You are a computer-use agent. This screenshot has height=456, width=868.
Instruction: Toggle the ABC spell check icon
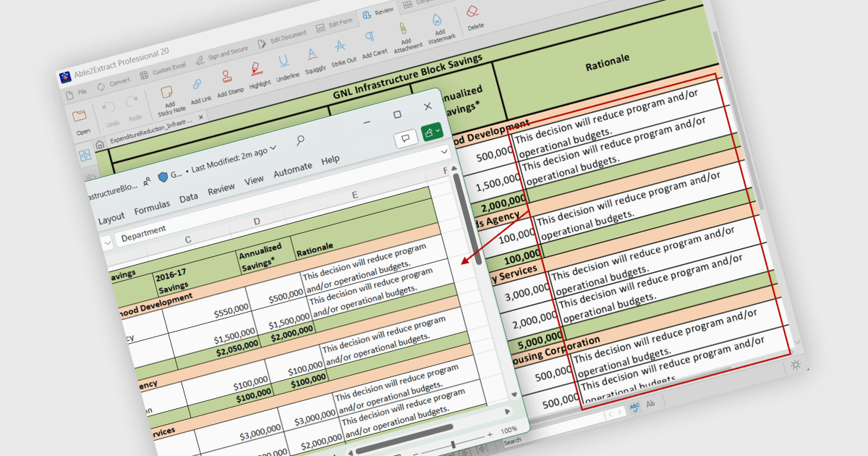point(635,407)
